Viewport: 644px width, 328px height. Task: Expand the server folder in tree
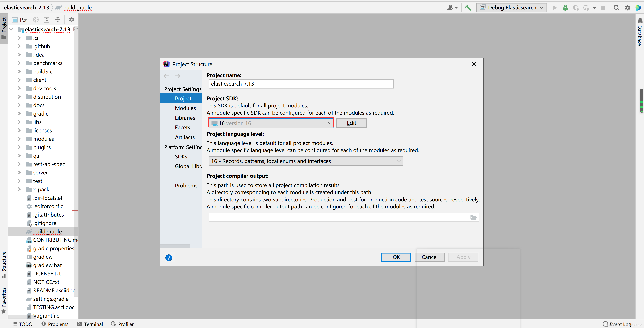pos(19,173)
